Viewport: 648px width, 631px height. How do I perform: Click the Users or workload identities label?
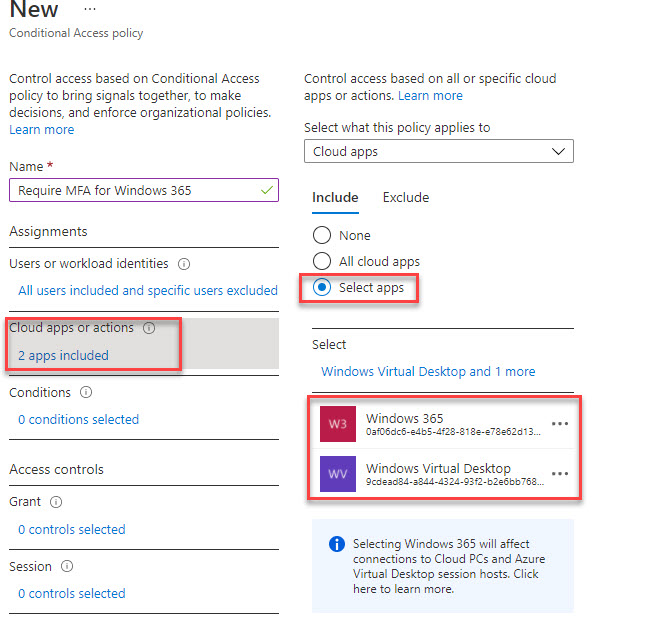coord(89,264)
